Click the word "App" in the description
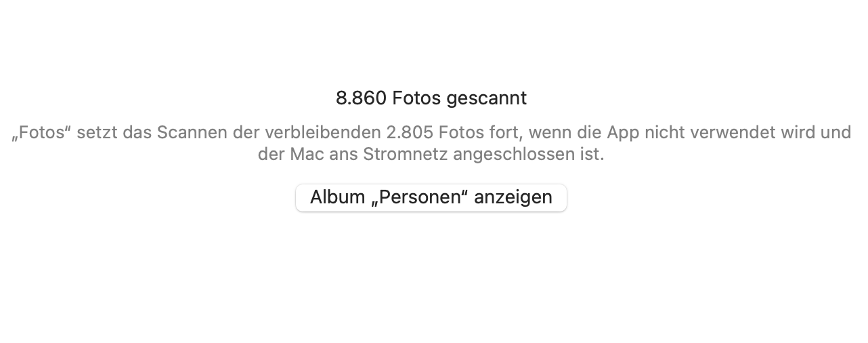The image size is (868, 343). click(x=623, y=132)
